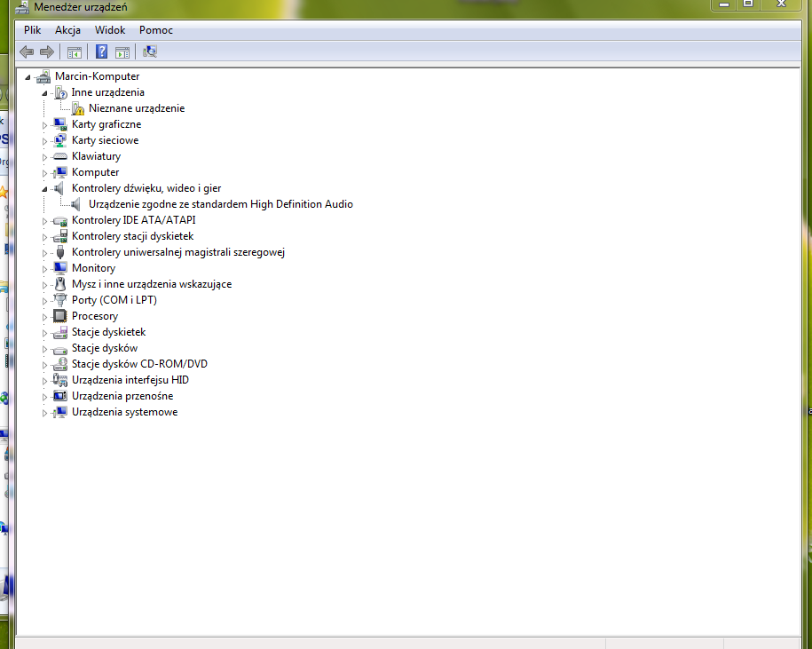Click the Procesory chip icon
This screenshot has width=812, height=649.
tap(60, 316)
